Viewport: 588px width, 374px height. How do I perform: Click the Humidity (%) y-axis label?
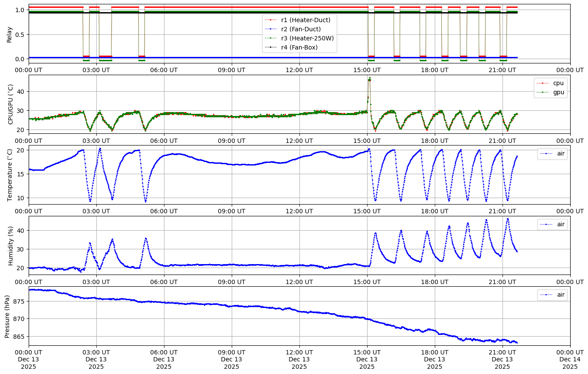click(10, 245)
